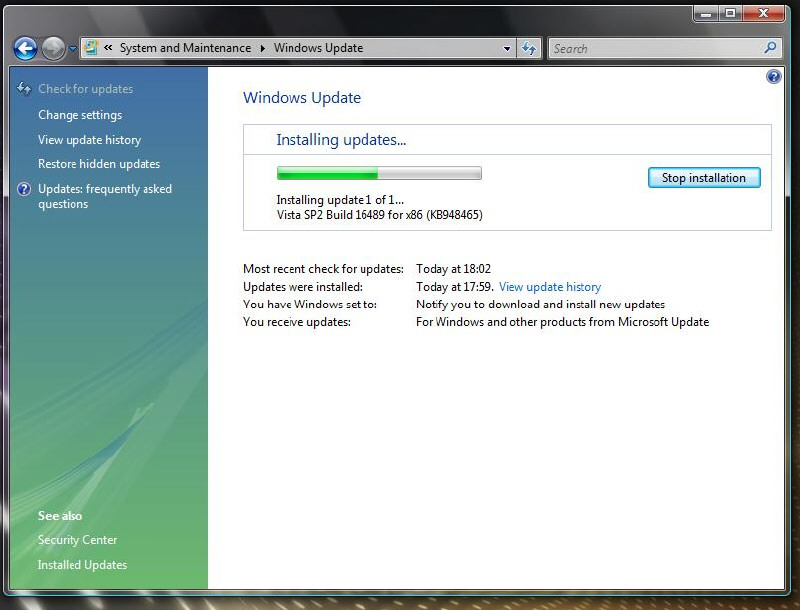Click the help icon beside Updates FAQ
The height and width of the screenshot is (610, 800).
pyautogui.click(x=24, y=189)
